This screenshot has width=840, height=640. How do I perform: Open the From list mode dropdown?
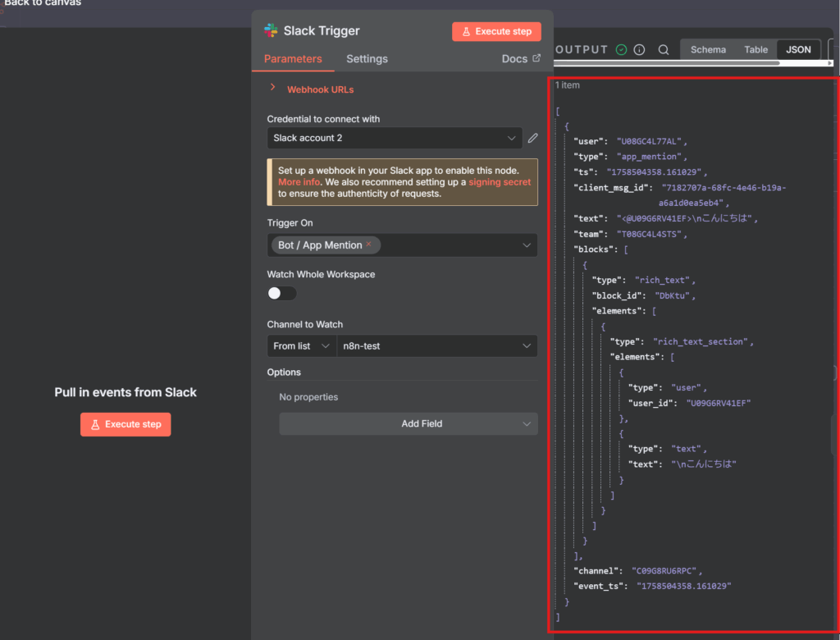(301, 346)
